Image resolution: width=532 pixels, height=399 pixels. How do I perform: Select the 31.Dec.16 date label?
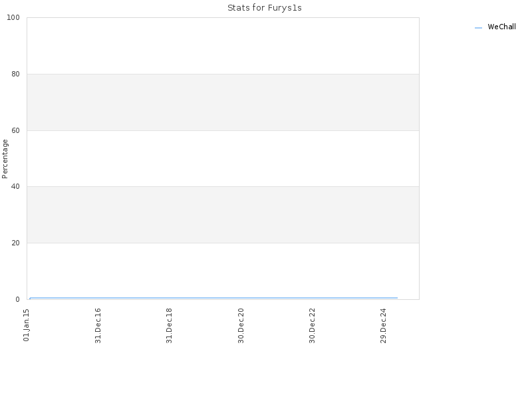tap(98, 326)
